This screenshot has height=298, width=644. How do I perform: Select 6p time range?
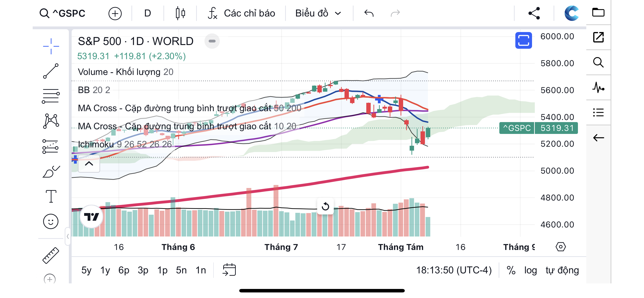click(124, 270)
